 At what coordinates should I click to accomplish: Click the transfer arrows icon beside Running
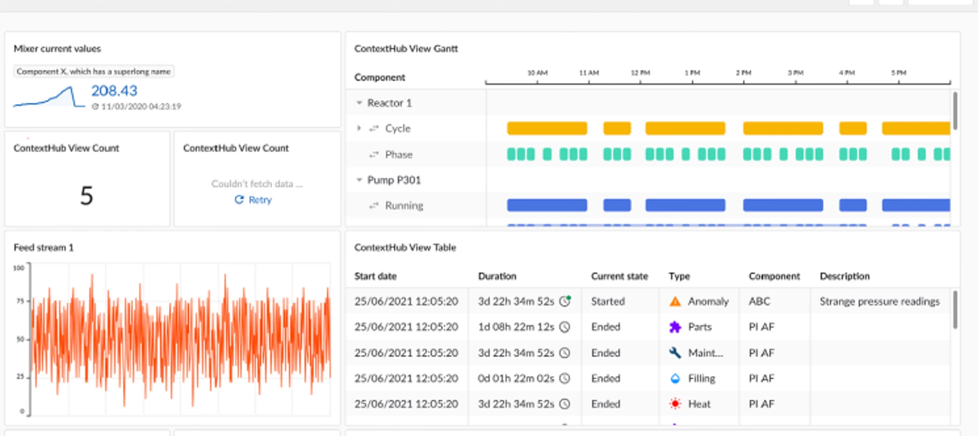click(374, 205)
